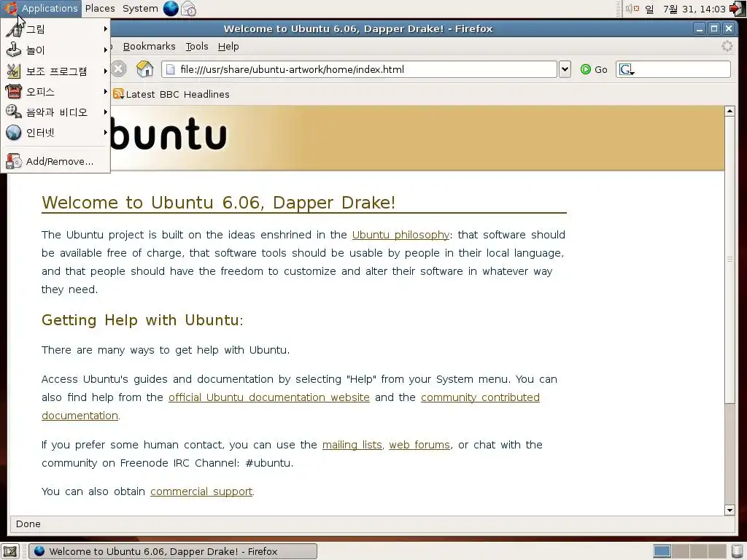Open the Trash icon in bottom panel
This screenshot has width=747, height=560.
tap(737, 551)
